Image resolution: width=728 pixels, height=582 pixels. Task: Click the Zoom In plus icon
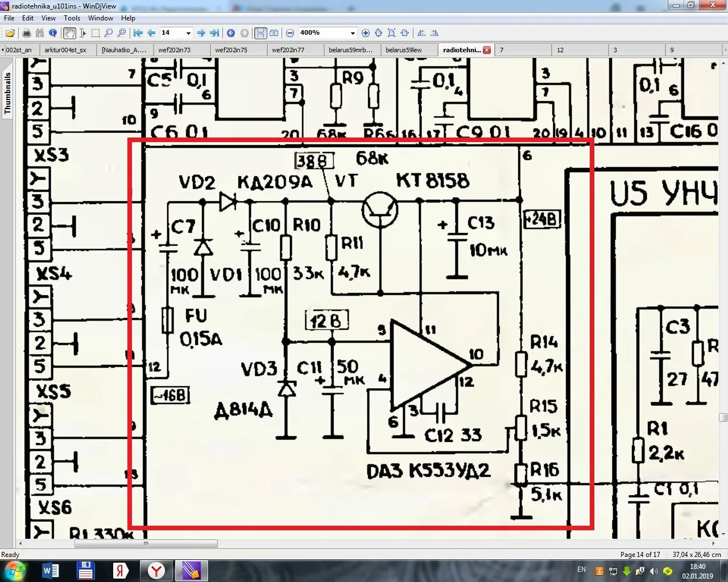[x=366, y=33]
